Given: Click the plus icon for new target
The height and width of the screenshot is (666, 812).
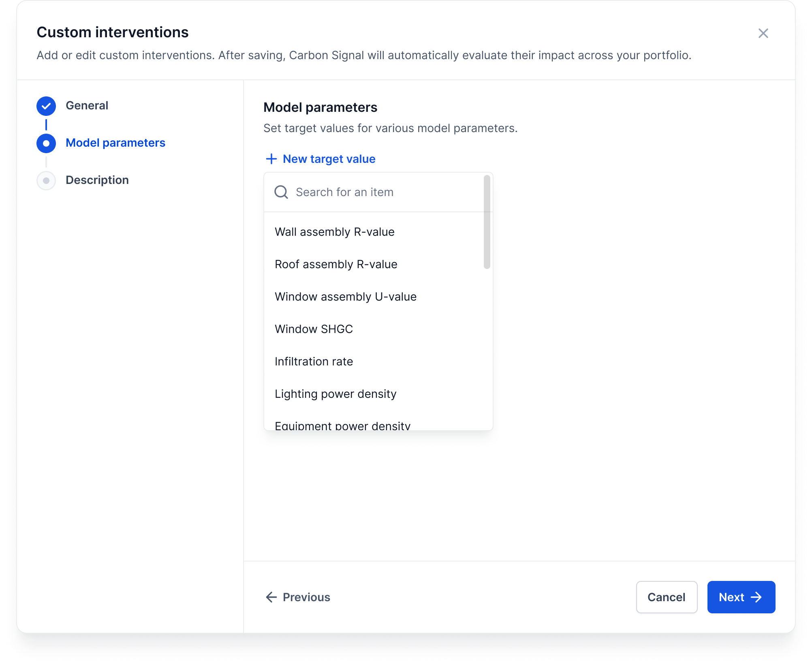Looking at the screenshot, I should [x=271, y=159].
